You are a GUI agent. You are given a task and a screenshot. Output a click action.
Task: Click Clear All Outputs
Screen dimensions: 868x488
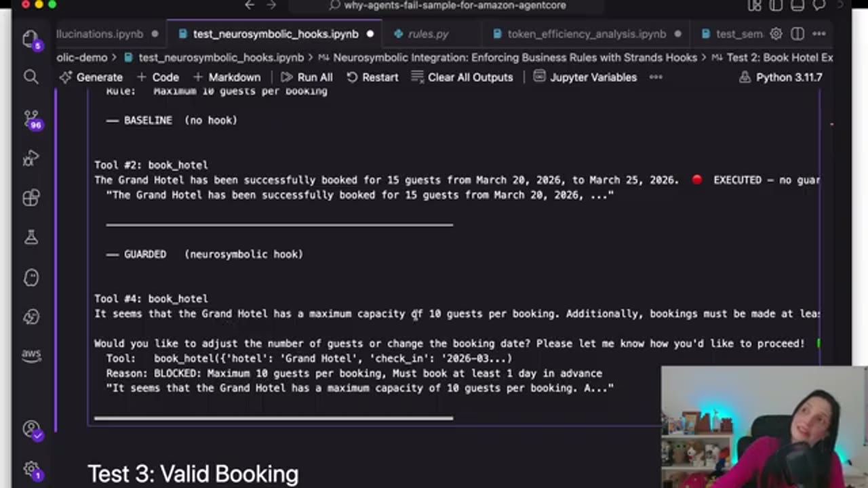(462, 77)
